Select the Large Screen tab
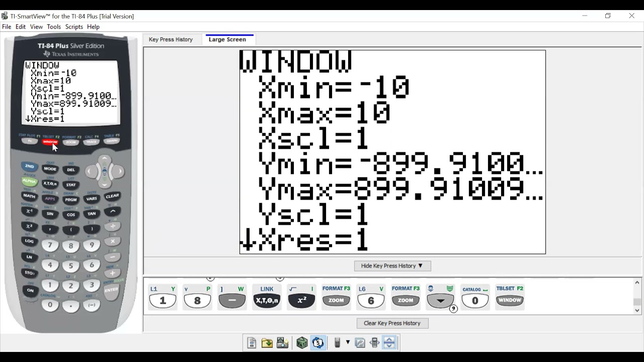Image resolution: width=644 pixels, height=362 pixels. (227, 39)
